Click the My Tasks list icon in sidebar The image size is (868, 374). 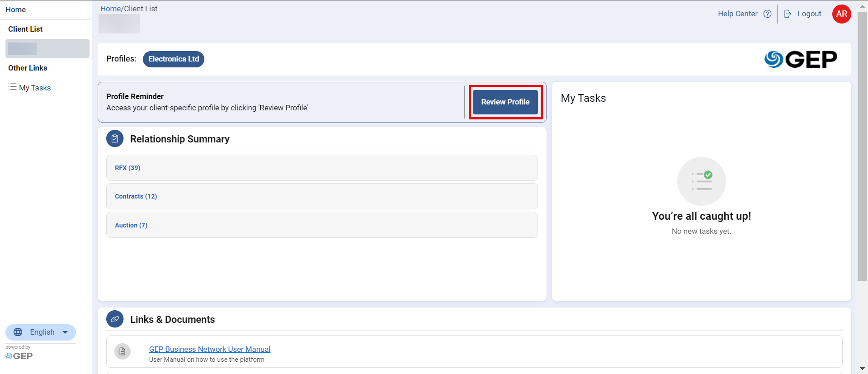tap(12, 87)
